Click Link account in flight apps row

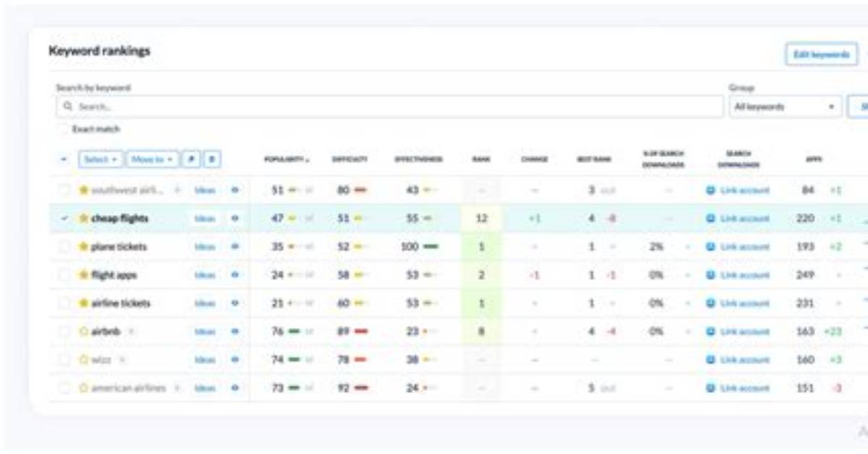click(744, 275)
